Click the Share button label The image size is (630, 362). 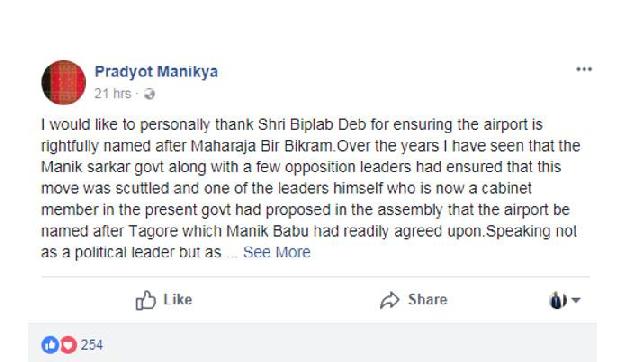point(428,300)
